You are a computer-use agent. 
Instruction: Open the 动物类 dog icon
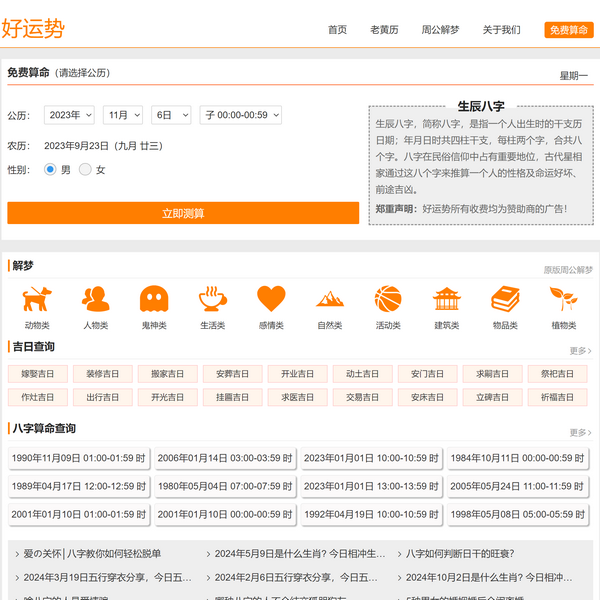(37, 299)
